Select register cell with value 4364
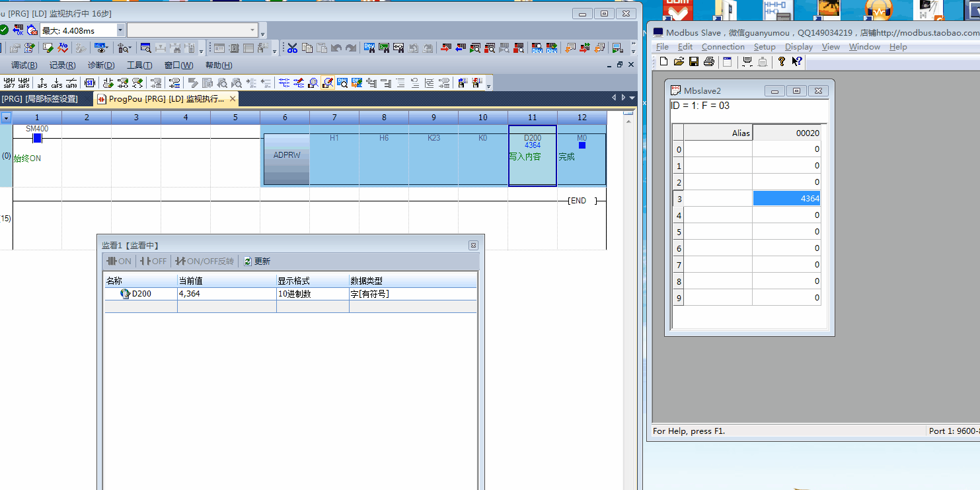Screen dimensions: 980x490 tap(786, 199)
